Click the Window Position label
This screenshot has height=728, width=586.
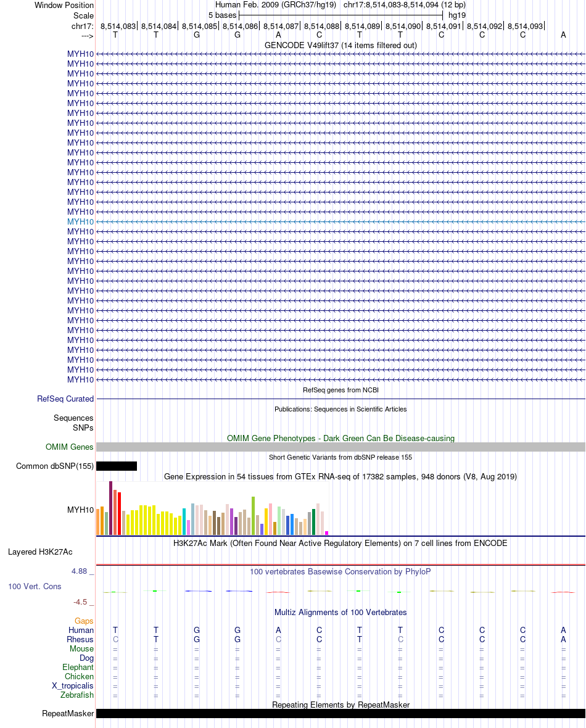[x=64, y=6]
